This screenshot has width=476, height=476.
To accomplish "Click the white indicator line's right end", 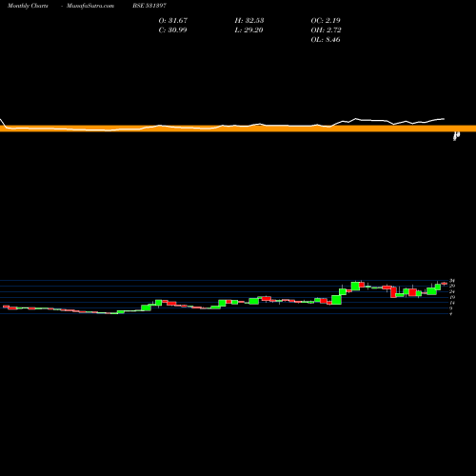I will 444,119.
